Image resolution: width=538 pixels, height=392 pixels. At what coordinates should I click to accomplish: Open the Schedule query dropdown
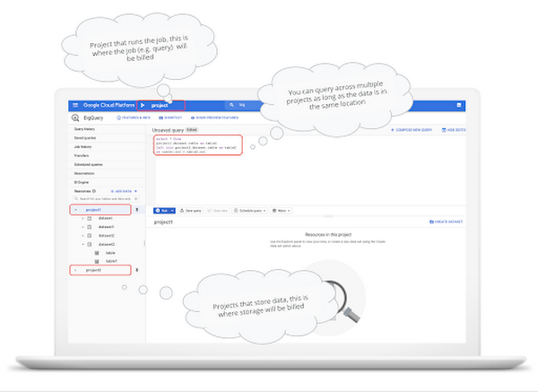(250, 211)
